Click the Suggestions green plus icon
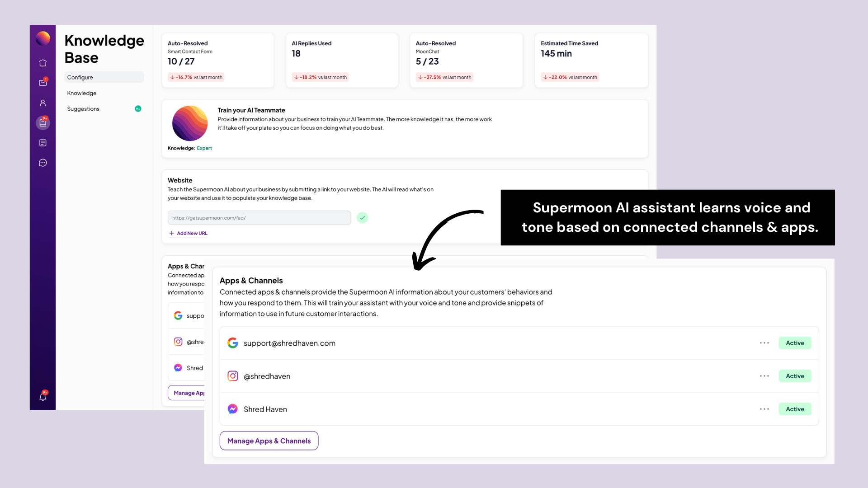 pos(138,108)
